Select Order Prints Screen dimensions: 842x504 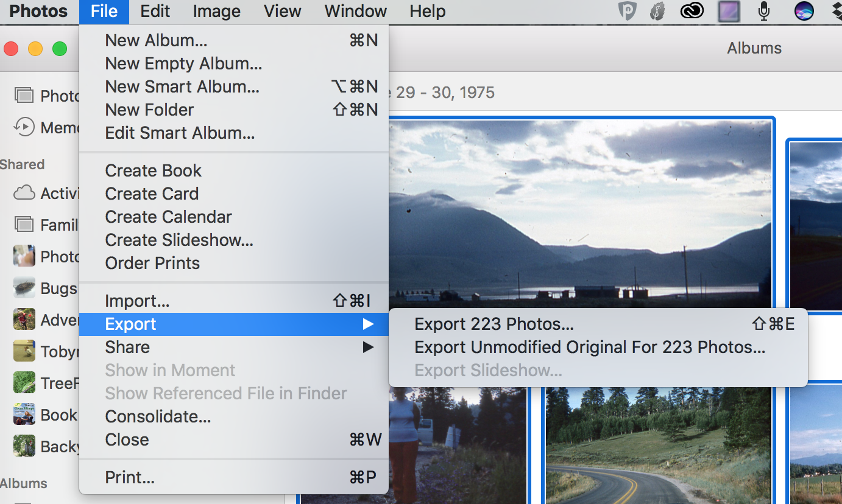[234, 264]
